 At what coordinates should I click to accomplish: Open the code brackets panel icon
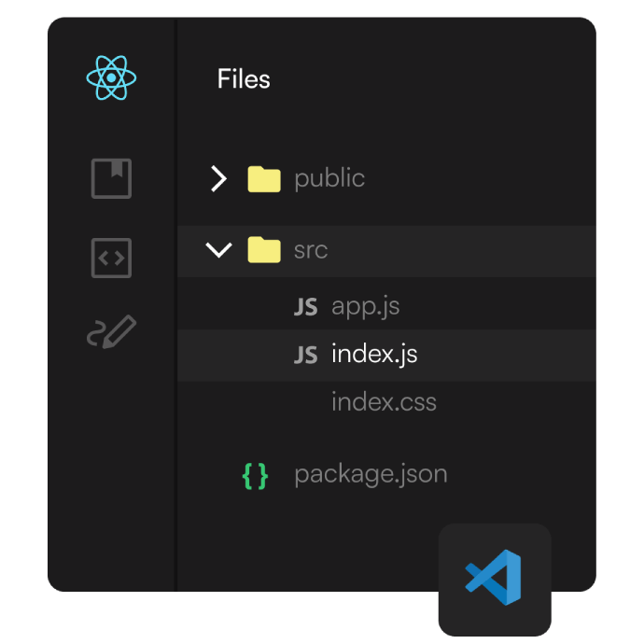111,259
